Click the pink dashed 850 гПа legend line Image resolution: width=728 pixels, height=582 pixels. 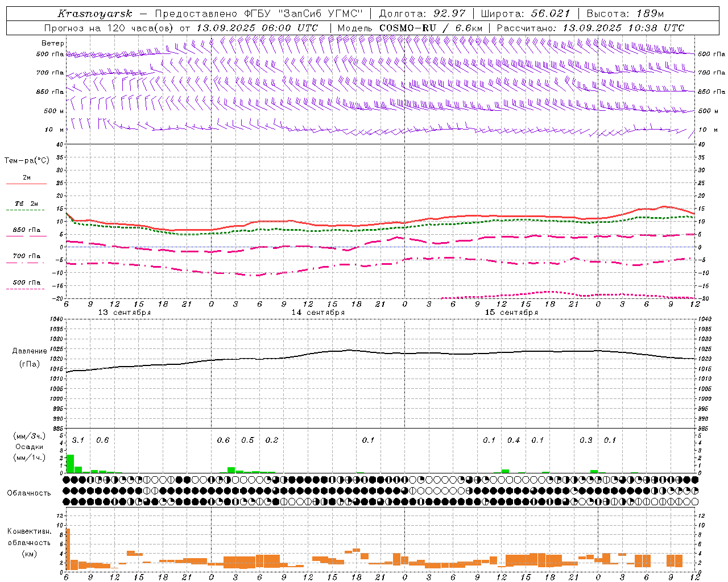[26, 236]
